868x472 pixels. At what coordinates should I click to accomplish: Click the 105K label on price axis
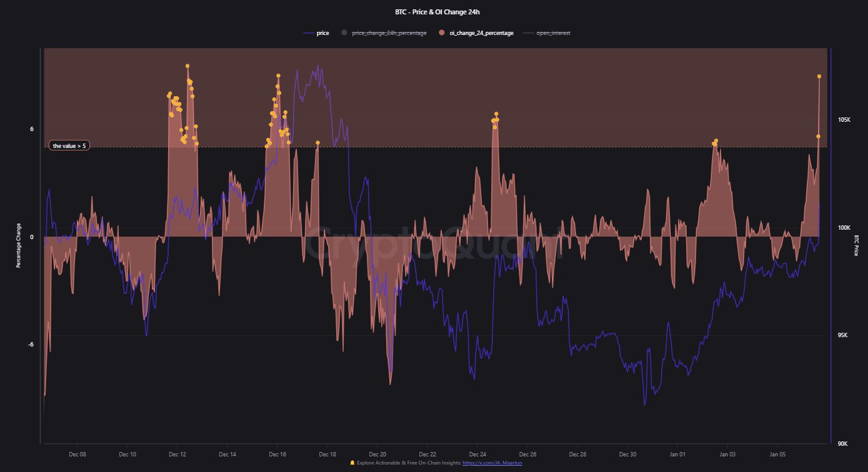point(845,119)
